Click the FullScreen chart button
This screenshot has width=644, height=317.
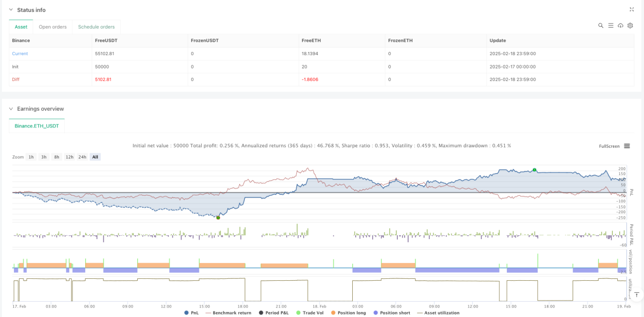click(x=609, y=146)
